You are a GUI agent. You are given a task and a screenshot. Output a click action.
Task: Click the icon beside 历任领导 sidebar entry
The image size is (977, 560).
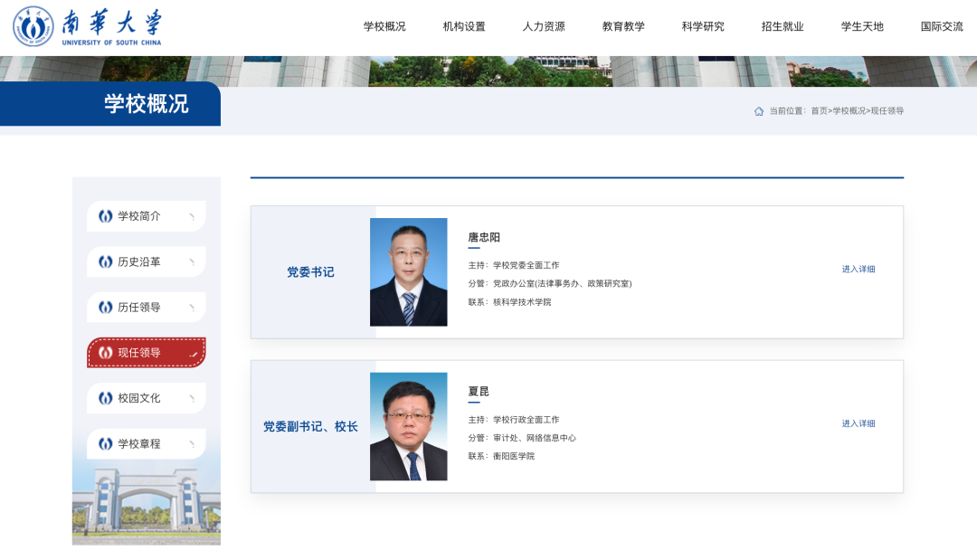(104, 307)
